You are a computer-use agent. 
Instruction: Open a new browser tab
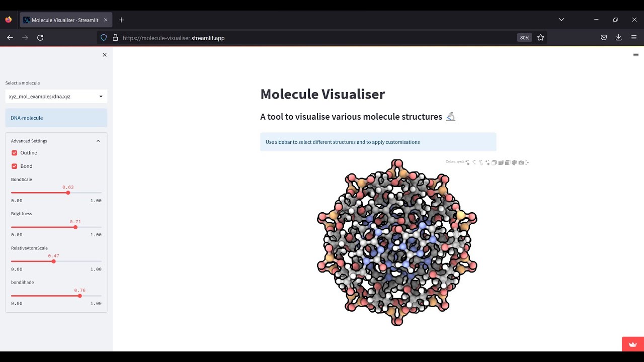tap(121, 20)
